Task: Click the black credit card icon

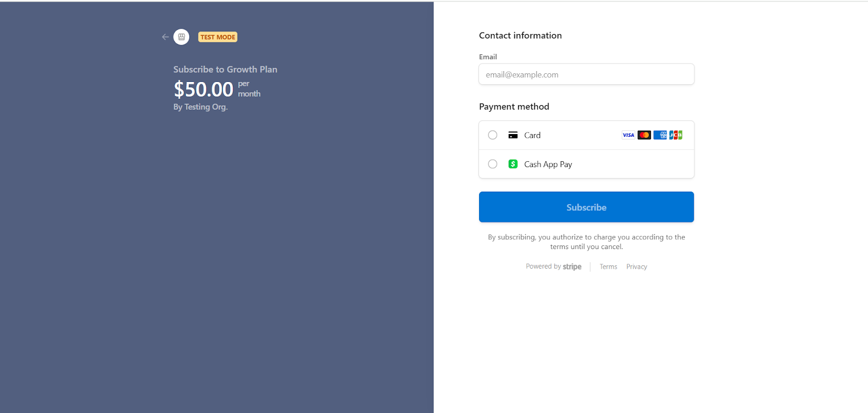Action: click(513, 135)
